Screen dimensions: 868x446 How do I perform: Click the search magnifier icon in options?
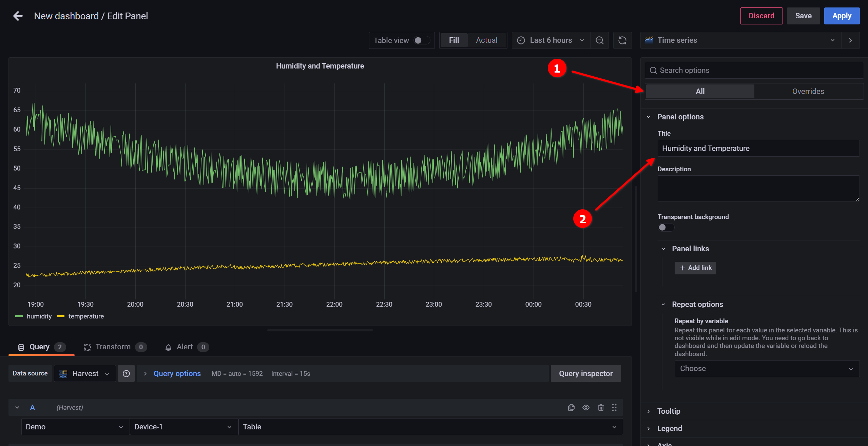pyautogui.click(x=653, y=70)
